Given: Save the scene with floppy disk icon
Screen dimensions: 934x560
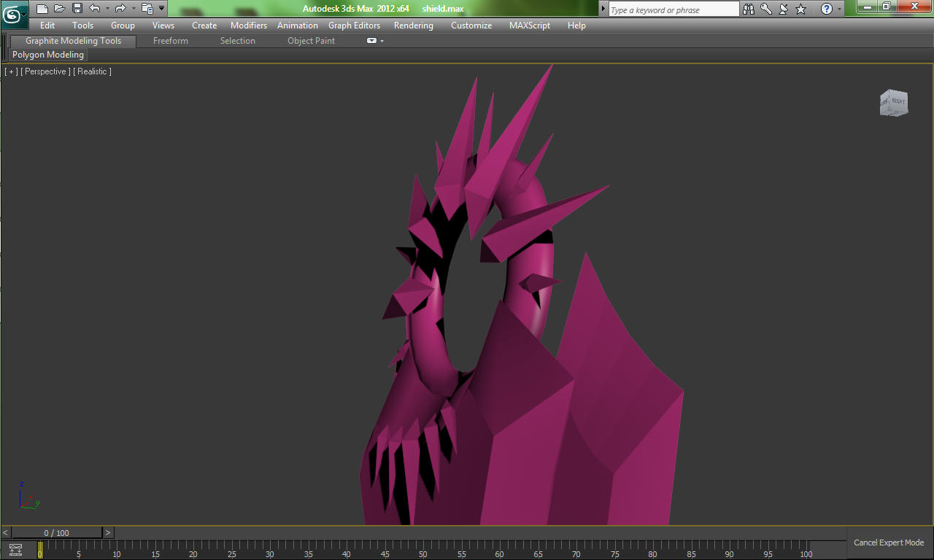Looking at the screenshot, I should (77, 9).
